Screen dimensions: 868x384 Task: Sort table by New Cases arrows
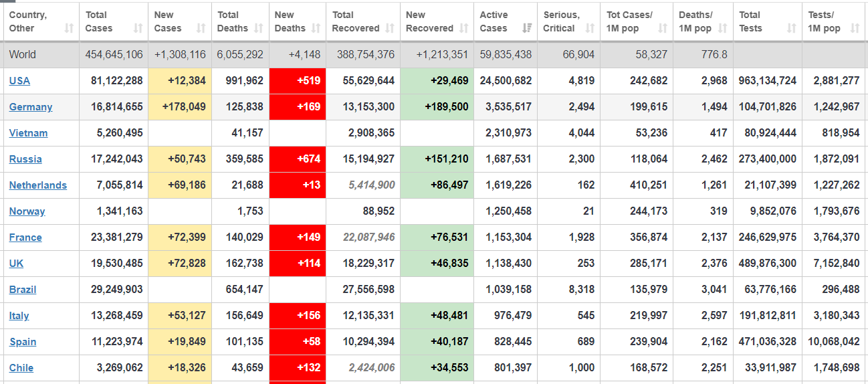(x=201, y=28)
